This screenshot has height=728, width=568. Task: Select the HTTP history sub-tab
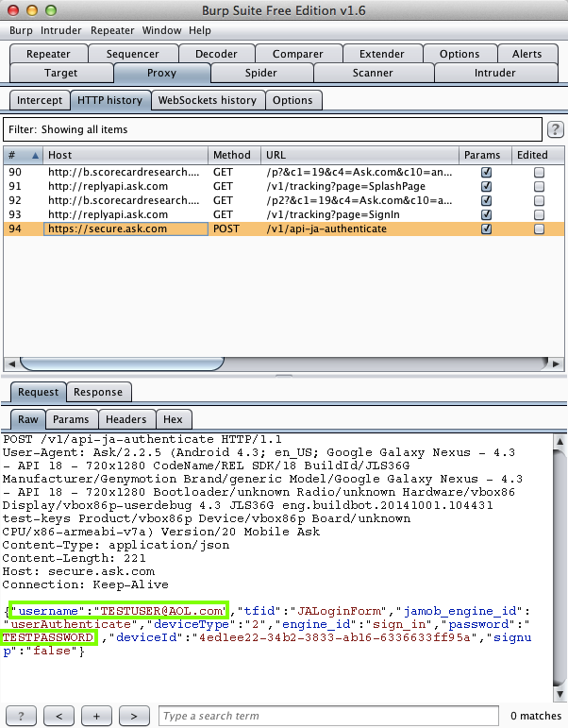tap(110, 100)
